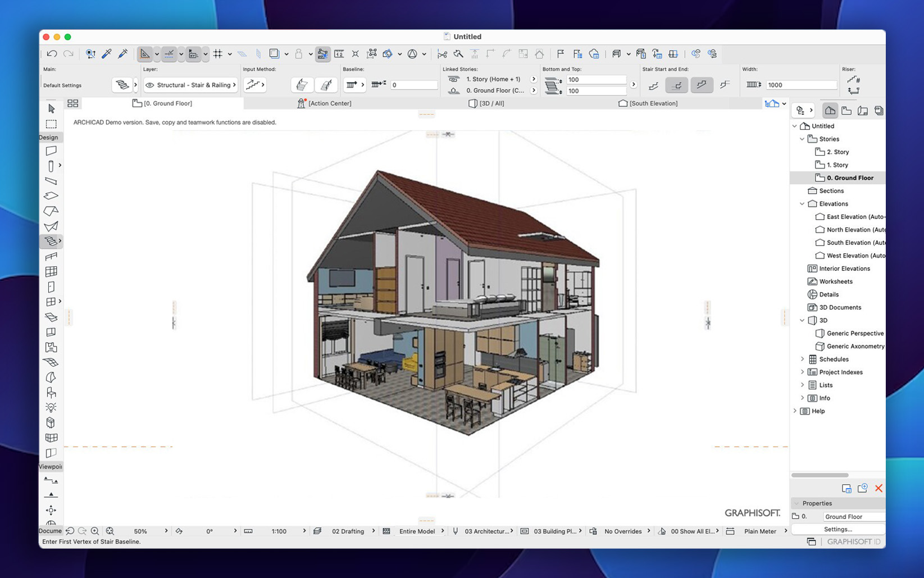Click the Undo arrow icon
The width and height of the screenshot is (924, 578).
[x=52, y=54]
